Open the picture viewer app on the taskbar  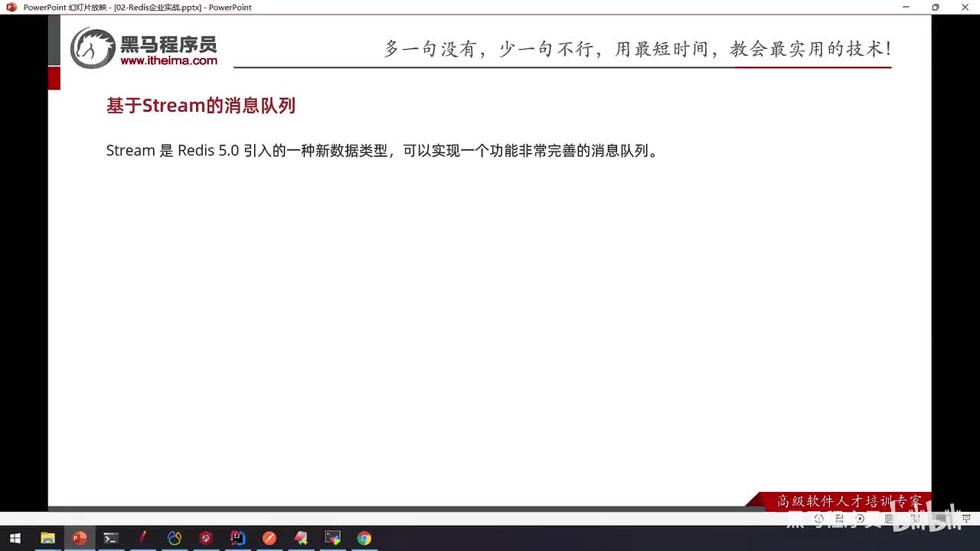[333, 538]
